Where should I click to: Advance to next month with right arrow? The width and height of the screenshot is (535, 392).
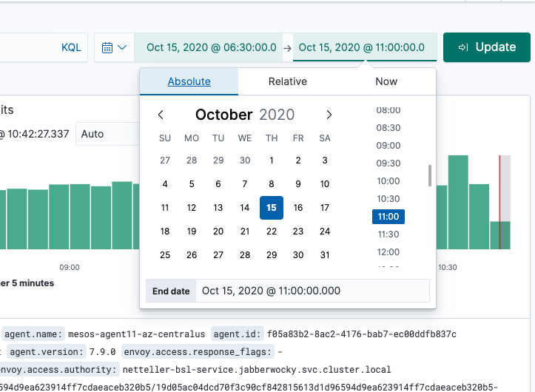pyautogui.click(x=329, y=115)
